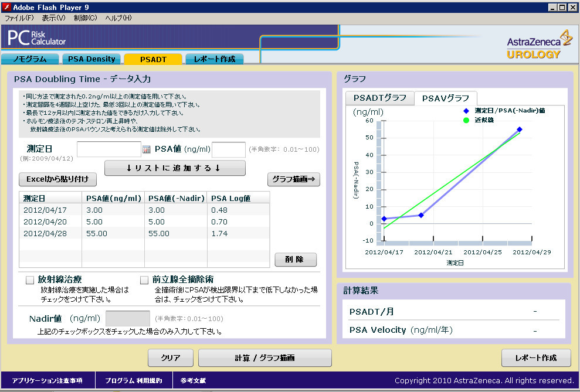The image size is (580, 392).
Task: Click the PC Risk Calculator logo
Action: click(36, 38)
